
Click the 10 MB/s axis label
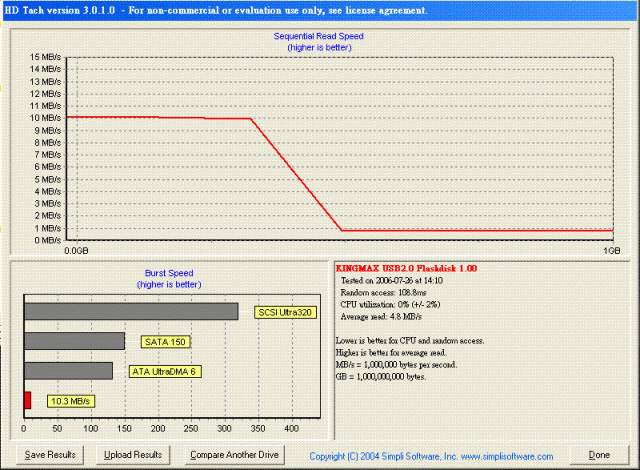point(45,118)
